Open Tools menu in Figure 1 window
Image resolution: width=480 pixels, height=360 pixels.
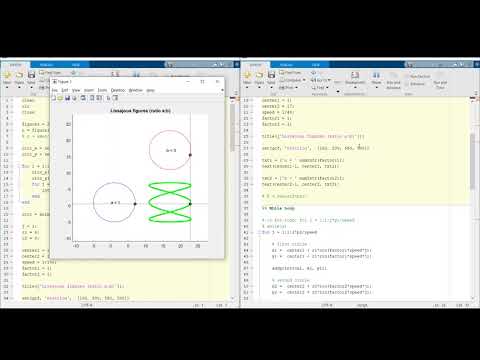pos(102,90)
